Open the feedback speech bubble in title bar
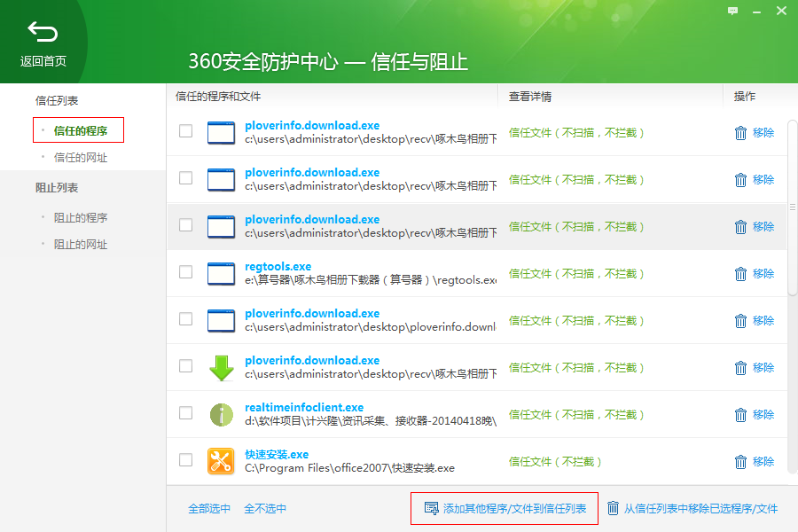Image resolution: width=798 pixels, height=532 pixels. pos(733,11)
